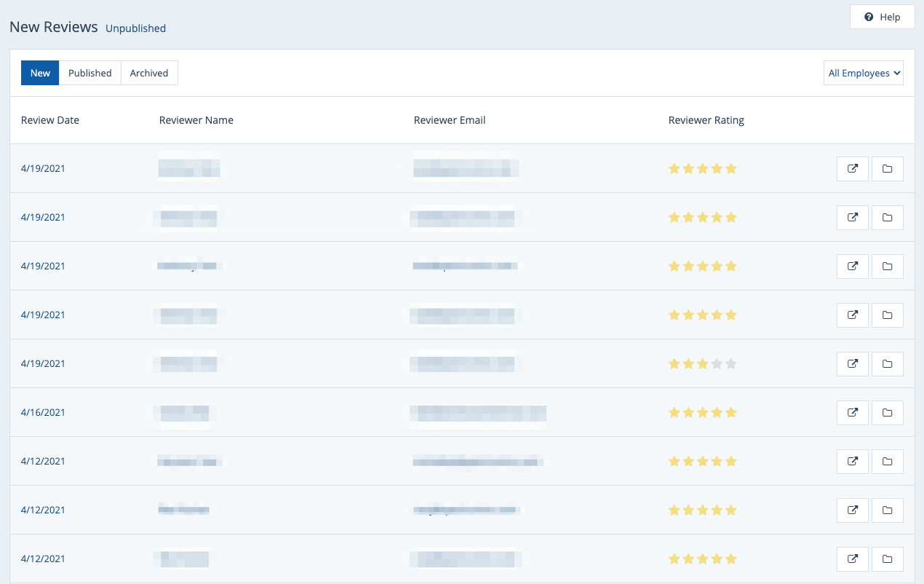The height and width of the screenshot is (584, 924).
Task: Click the Reviewer Rating column header
Action: [706, 120]
